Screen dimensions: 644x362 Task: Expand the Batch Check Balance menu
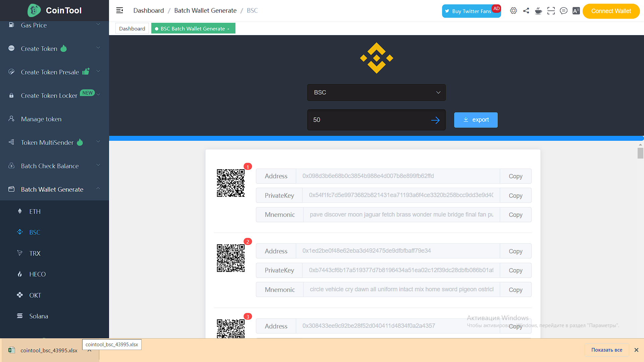[98, 165]
